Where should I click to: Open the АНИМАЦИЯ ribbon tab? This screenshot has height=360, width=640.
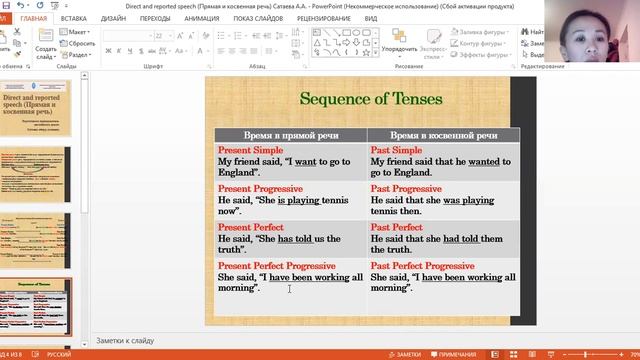tap(202, 18)
